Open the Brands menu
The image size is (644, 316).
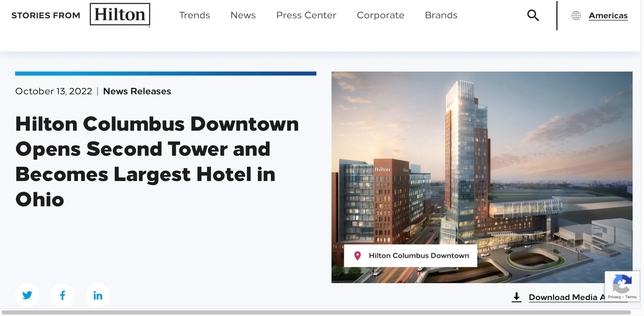point(441,15)
